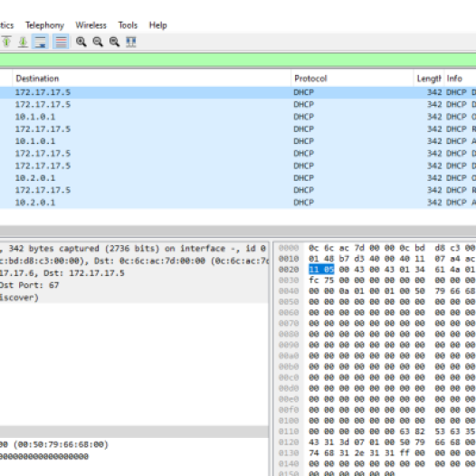The image size is (476, 476).
Task: Open the Help menu
Action: click(157, 25)
